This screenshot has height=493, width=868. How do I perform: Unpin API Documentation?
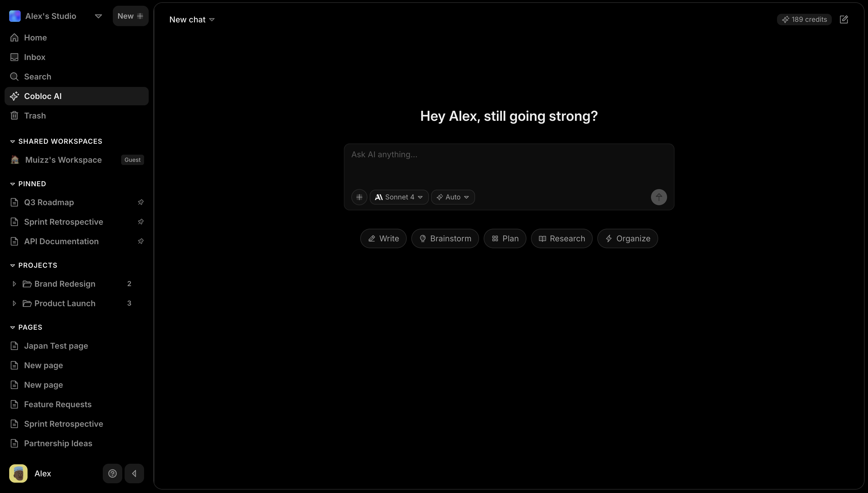pos(141,241)
